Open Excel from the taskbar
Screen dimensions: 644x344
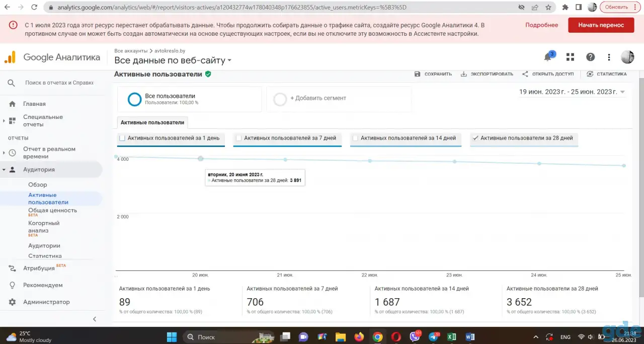[x=452, y=337]
